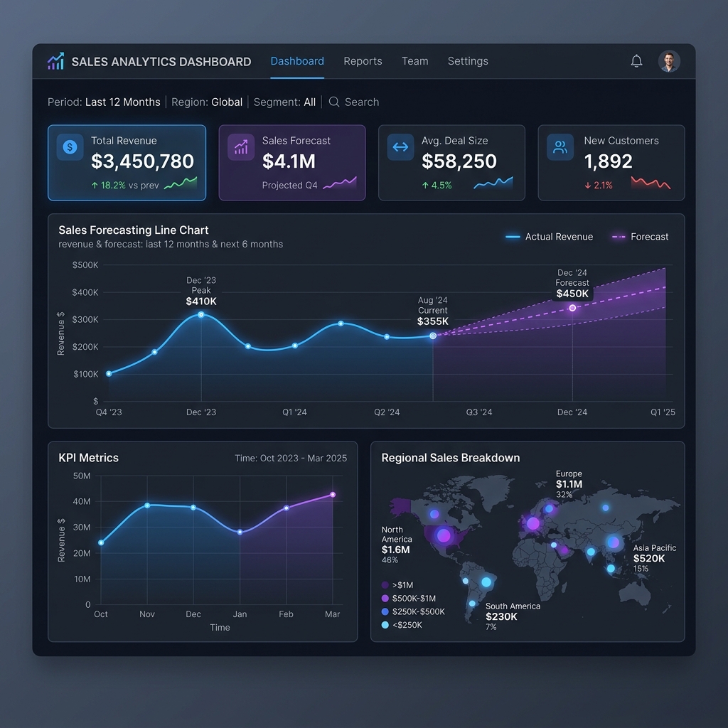
Task: Click the 'Projected Q4' text
Action: pyautogui.click(x=290, y=186)
